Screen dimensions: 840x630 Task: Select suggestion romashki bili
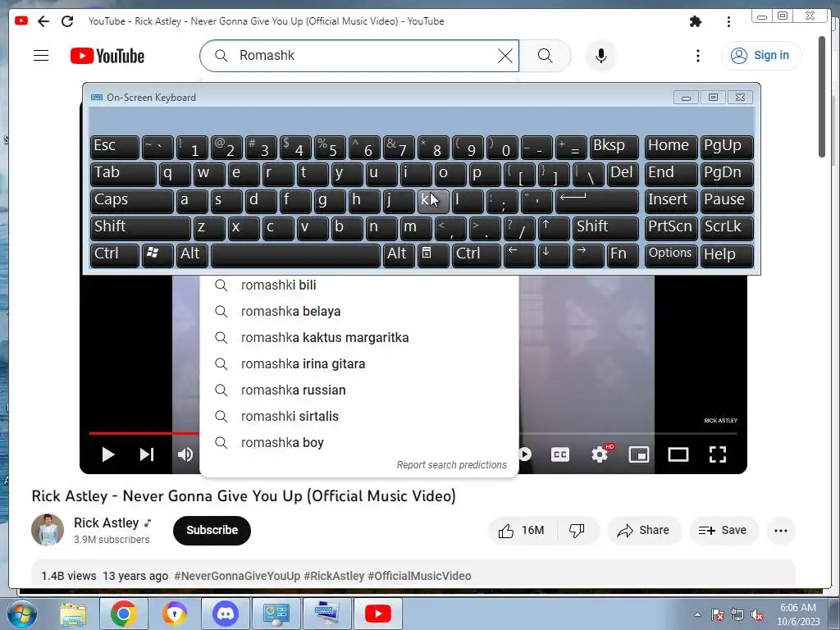[x=359, y=285]
